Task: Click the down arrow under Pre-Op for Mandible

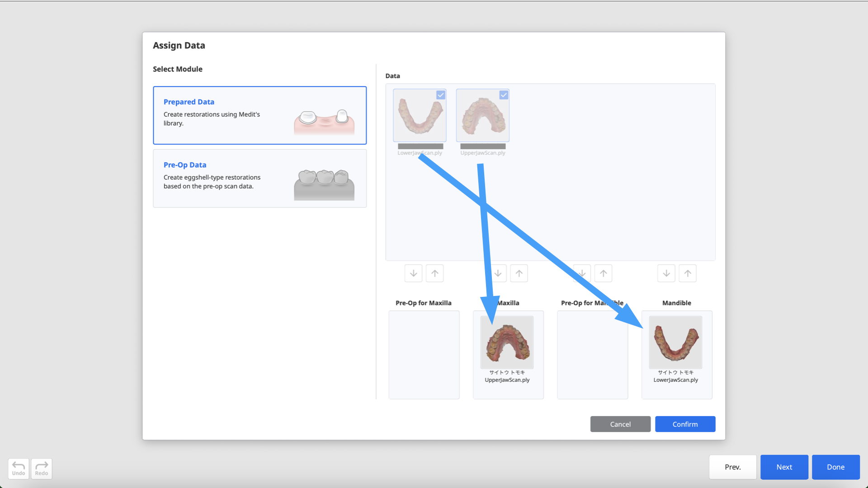Action: click(x=582, y=273)
